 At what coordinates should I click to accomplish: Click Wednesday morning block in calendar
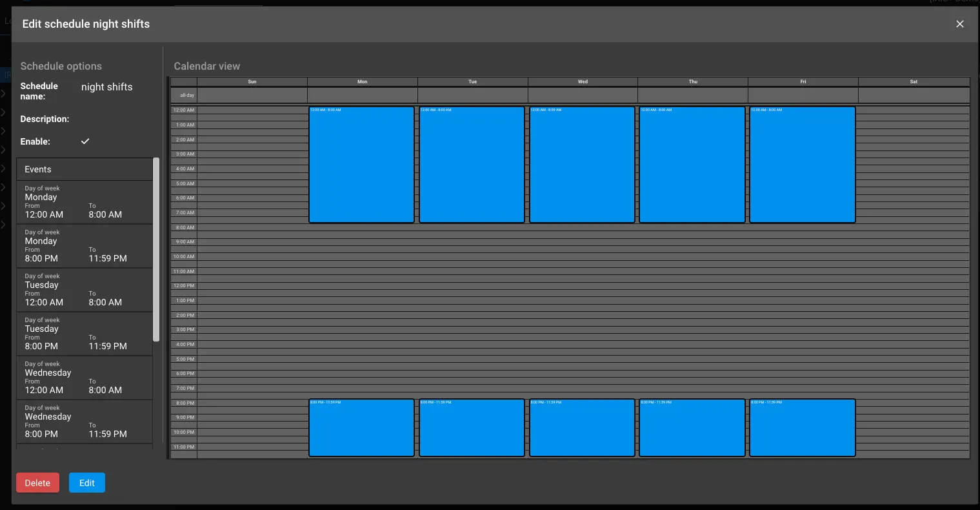tap(582, 165)
